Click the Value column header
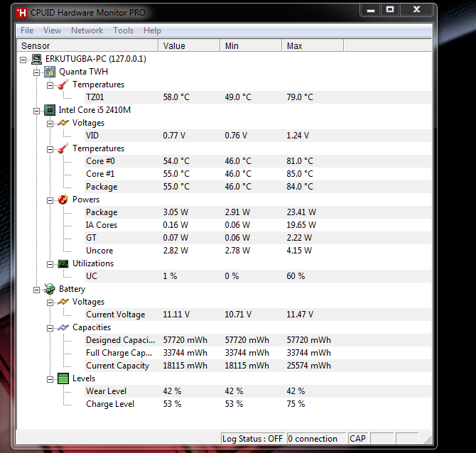 coord(189,46)
